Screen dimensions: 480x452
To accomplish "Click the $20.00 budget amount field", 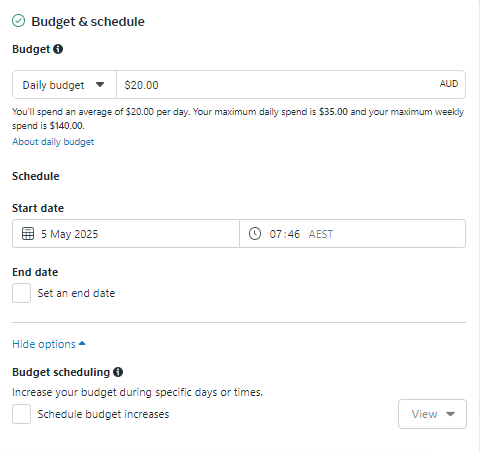I will pyautogui.click(x=291, y=85).
